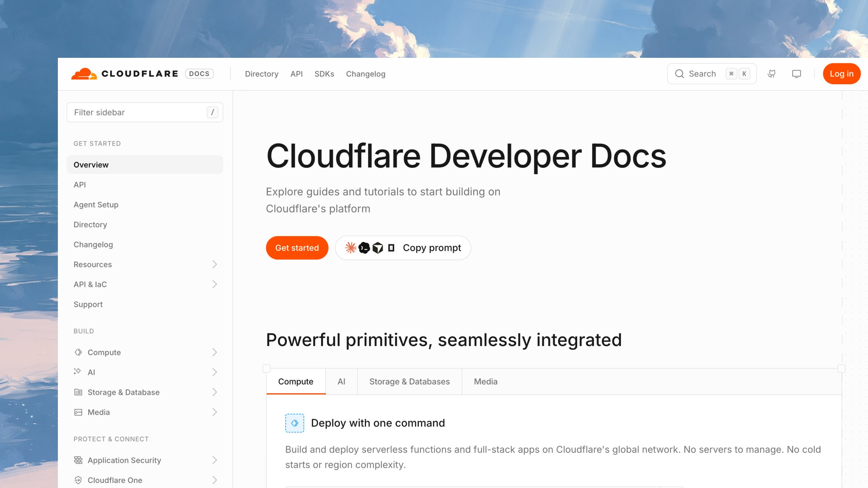This screenshot has height=488, width=868.
Task: Open SDKs in the top navigation
Action: point(324,74)
